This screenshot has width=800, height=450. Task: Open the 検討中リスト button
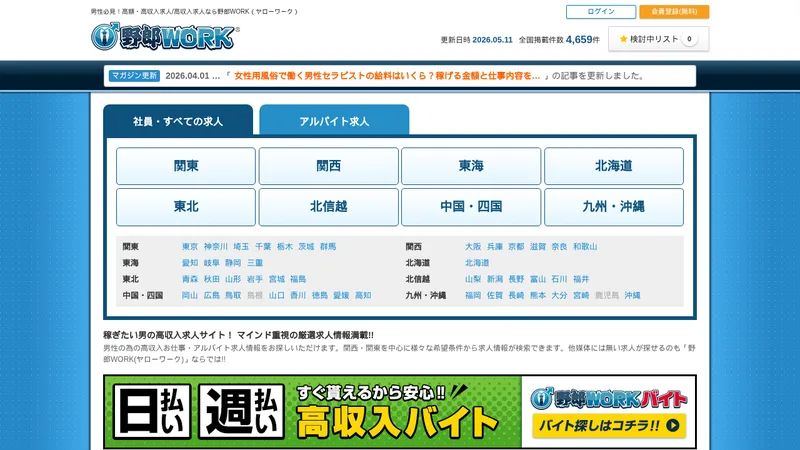pyautogui.click(x=658, y=39)
